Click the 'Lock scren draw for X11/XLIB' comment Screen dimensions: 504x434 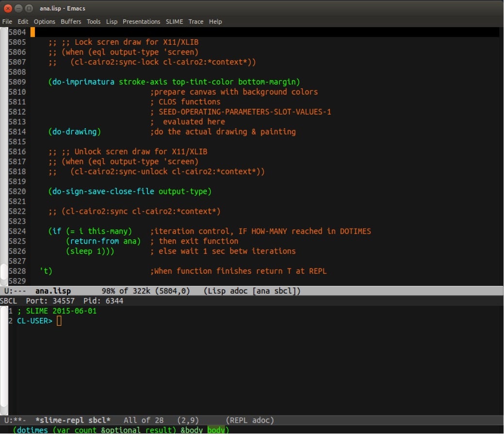point(136,42)
